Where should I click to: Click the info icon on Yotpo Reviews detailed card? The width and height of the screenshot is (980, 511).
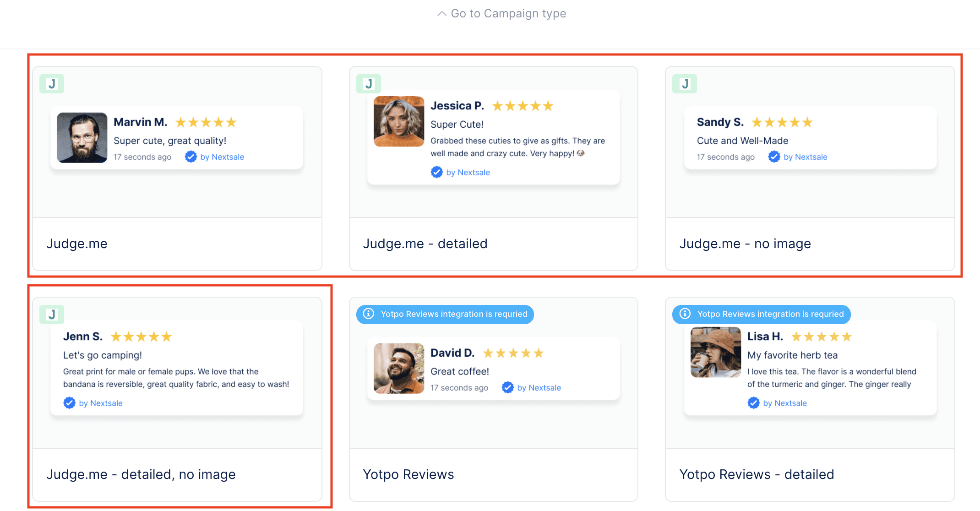(x=685, y=314)
